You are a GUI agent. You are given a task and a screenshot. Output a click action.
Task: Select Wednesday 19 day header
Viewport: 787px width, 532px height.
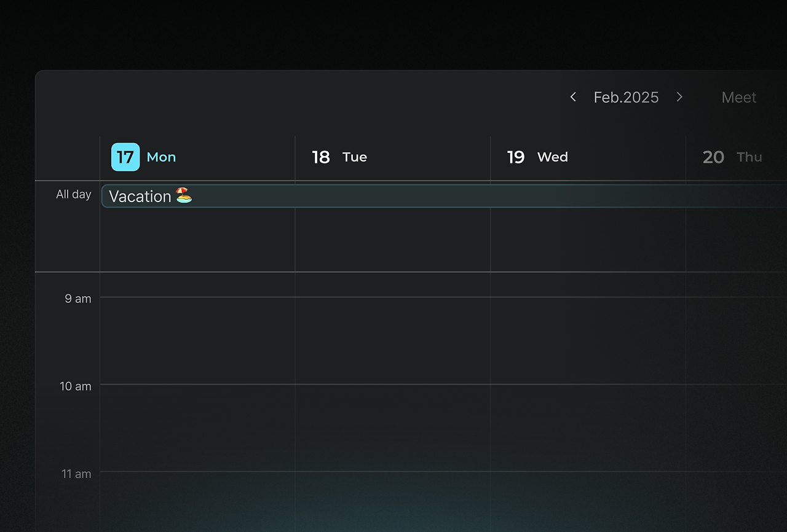537,157
